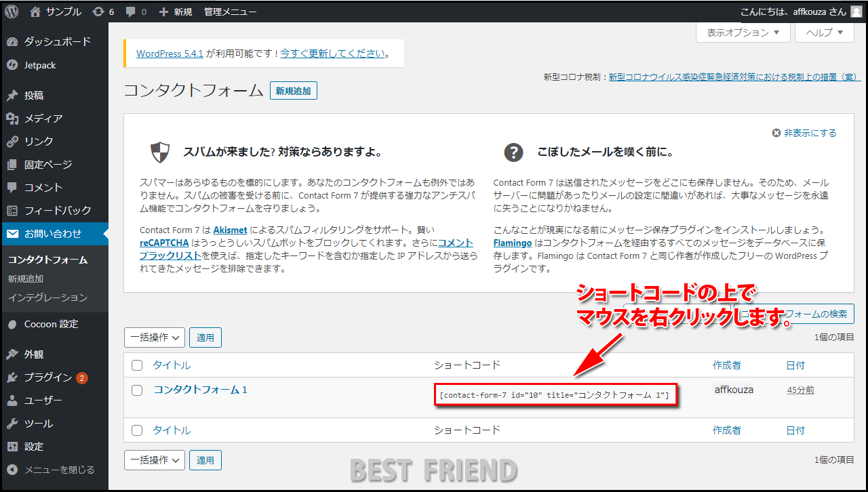This screenshot has width=868, height=492.
Task: Go to the プラグイン menu label
Action: (48, 377)
